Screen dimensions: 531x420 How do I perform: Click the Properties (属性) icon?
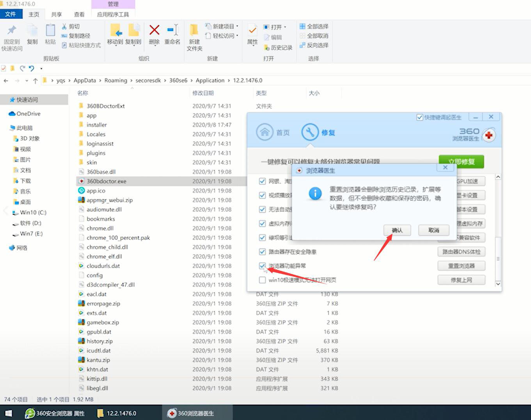pyautogui.click(x=252, y=30)
